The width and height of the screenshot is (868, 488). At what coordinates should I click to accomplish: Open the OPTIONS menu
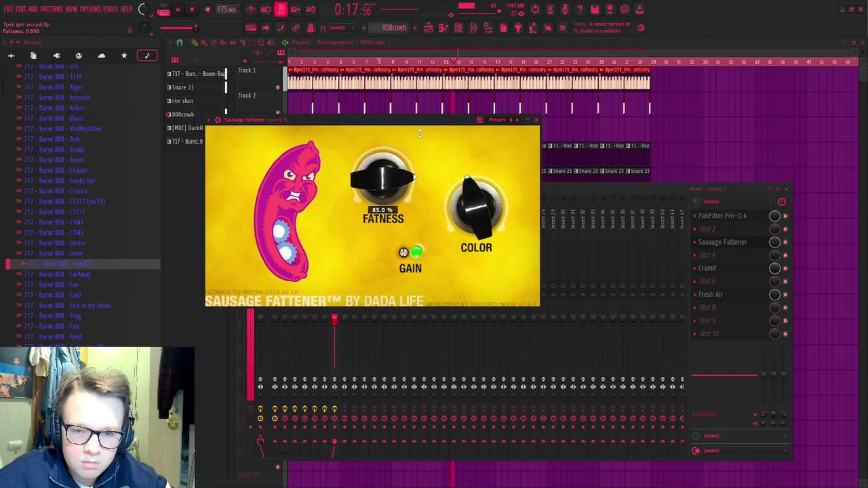pyautogui.click(x=90, y=9)
